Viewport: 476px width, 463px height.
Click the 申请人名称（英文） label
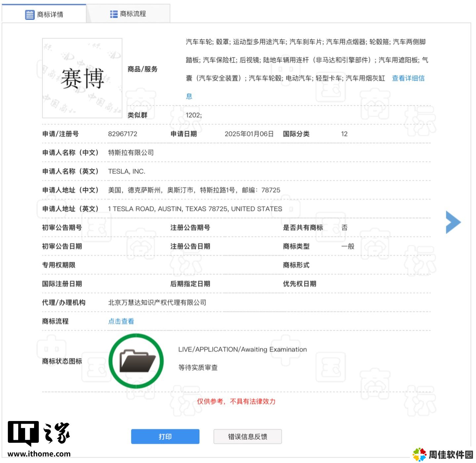point(70,172)
